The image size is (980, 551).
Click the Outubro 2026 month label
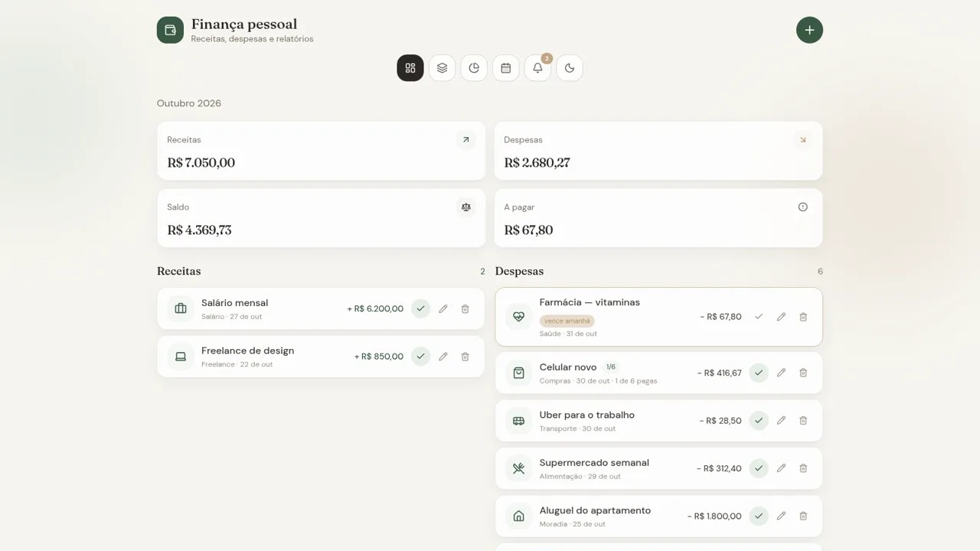point(189,103)
